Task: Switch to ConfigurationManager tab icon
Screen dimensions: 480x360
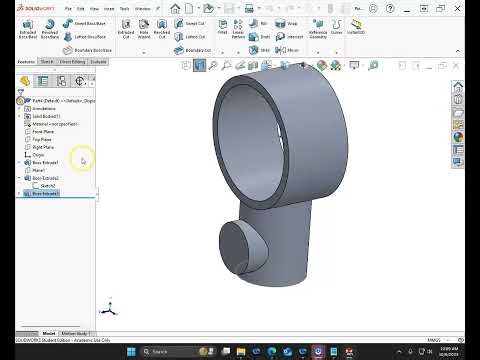Action: pos(61,81)
